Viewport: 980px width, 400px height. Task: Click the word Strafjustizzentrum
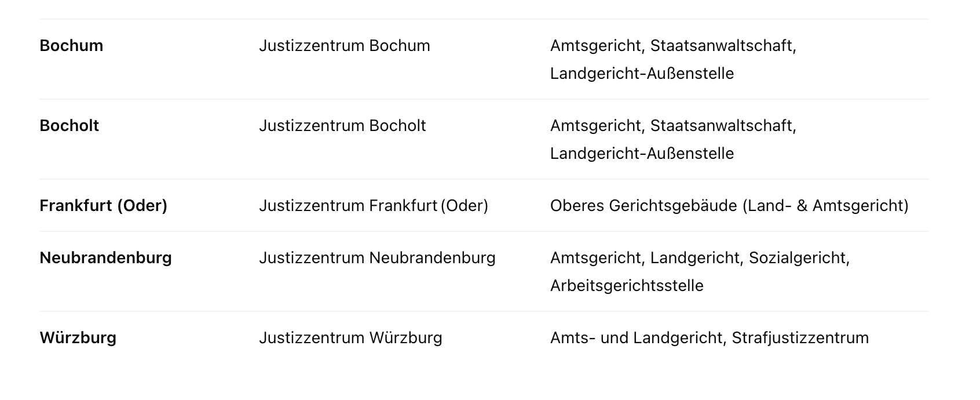[x=800, y=338]
